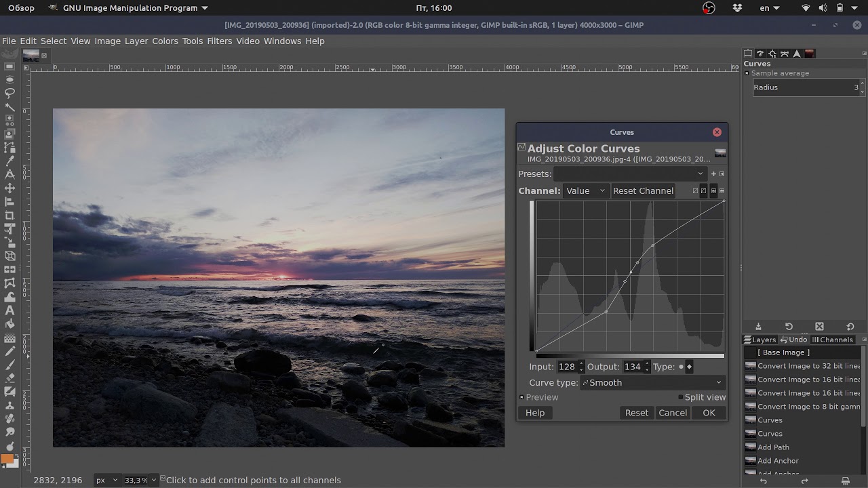
Task: Click the add preset plus icon
Action: pyautogui.click(x=713, y=174)
